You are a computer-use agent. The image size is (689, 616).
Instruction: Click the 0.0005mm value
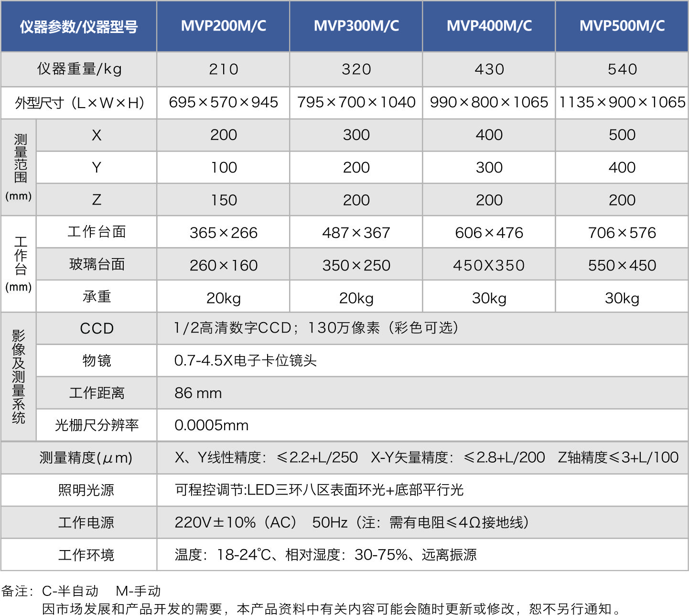coord(212,425)
